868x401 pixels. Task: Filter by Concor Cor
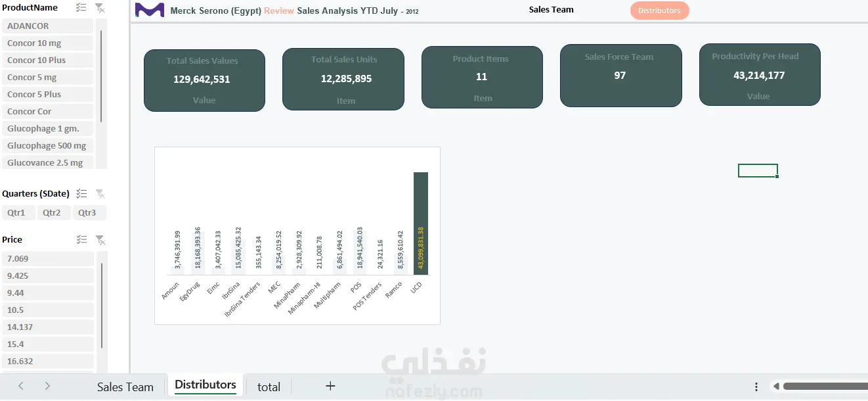coord(48,111)
